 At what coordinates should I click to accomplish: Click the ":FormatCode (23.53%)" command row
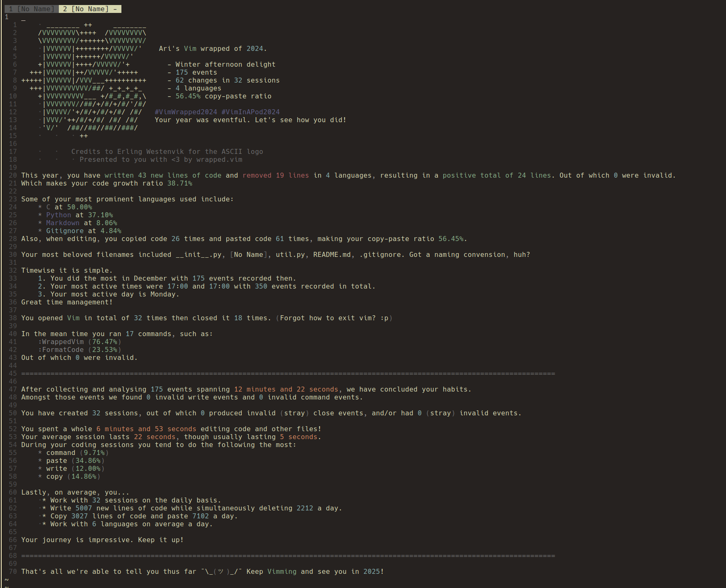point(79,349)
